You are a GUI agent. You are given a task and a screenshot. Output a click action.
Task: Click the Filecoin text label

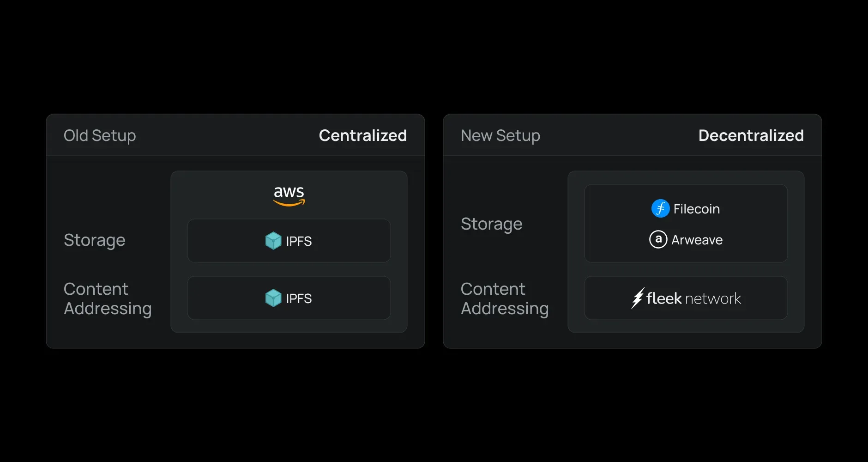coord(696,209)
